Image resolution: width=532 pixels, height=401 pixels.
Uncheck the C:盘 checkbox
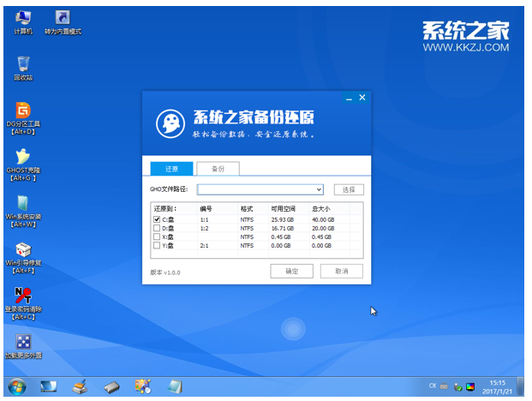pos(157,219)
